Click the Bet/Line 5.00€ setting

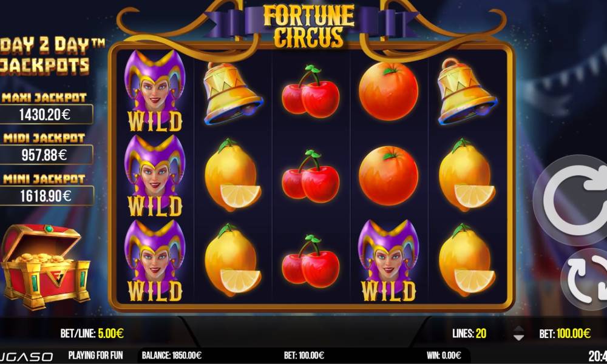tap(92, 333)
